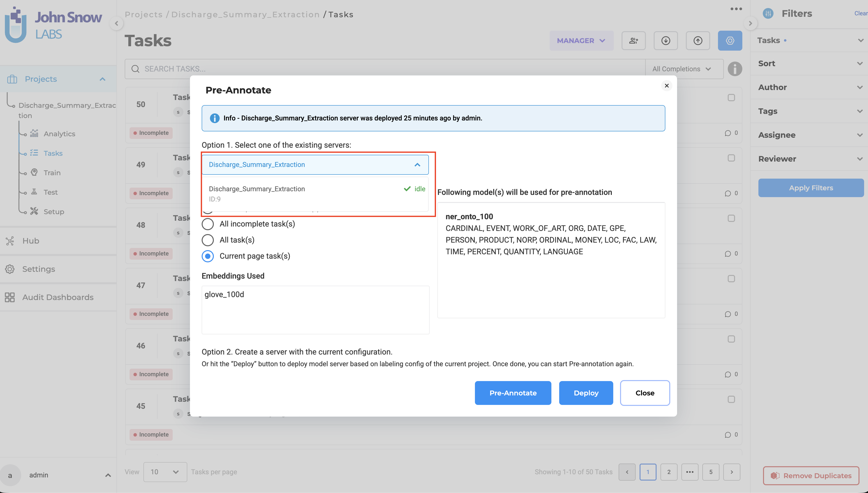Choose All incomplete task(s) option
This screenshot has width=868, height=493.
[x=208, y=224]
